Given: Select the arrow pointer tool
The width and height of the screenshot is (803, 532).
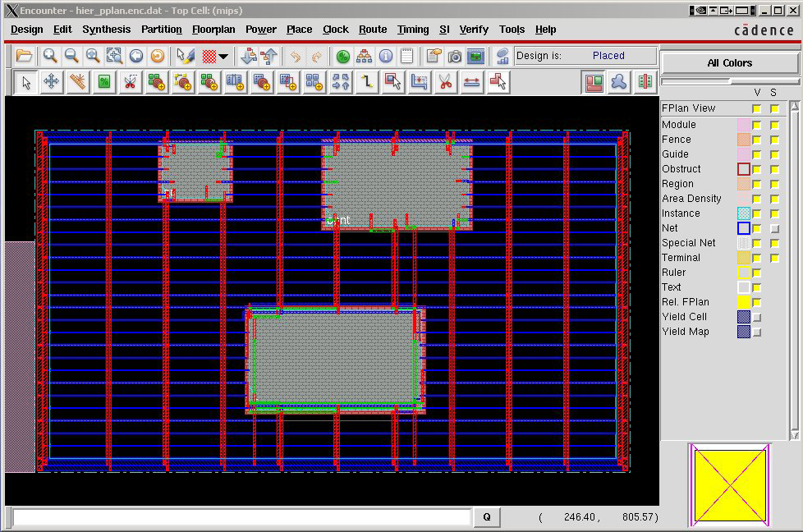Looking at the screenshot, I should click(x=25, y=82).
